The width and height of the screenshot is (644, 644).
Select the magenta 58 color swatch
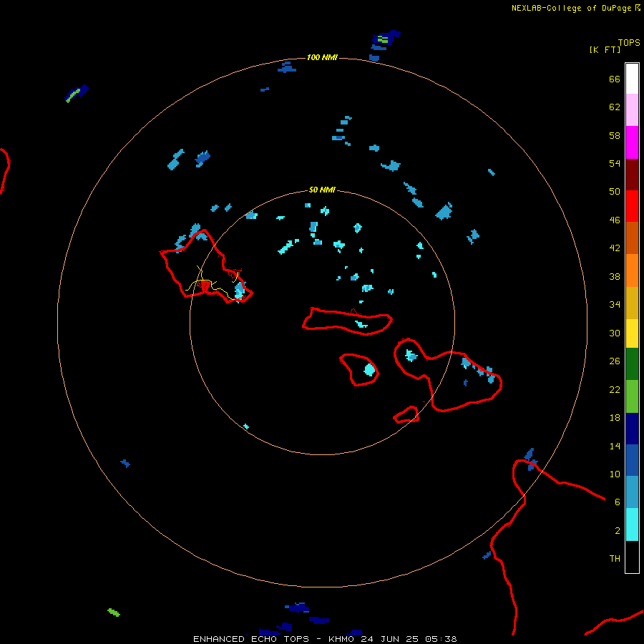(632, 142)
